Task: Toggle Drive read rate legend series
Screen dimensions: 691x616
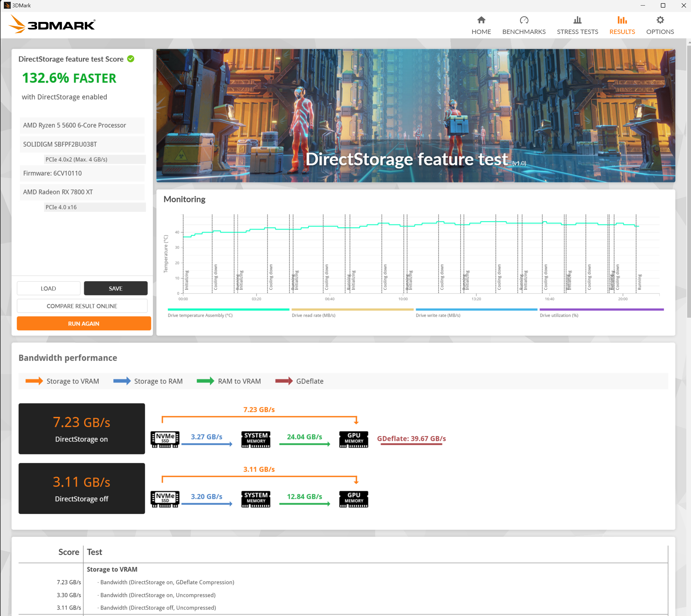Action: (x=313, y=315)
